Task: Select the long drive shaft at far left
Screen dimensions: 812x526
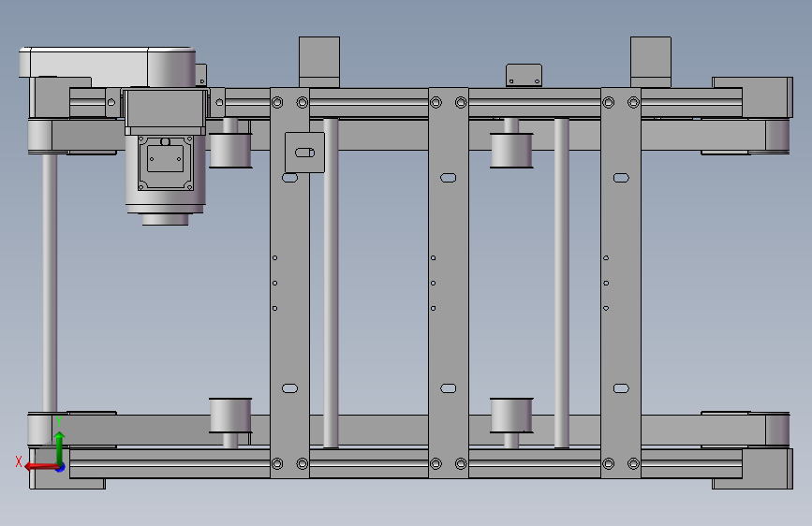Action: pyautogui.click(x=50, y=283)
